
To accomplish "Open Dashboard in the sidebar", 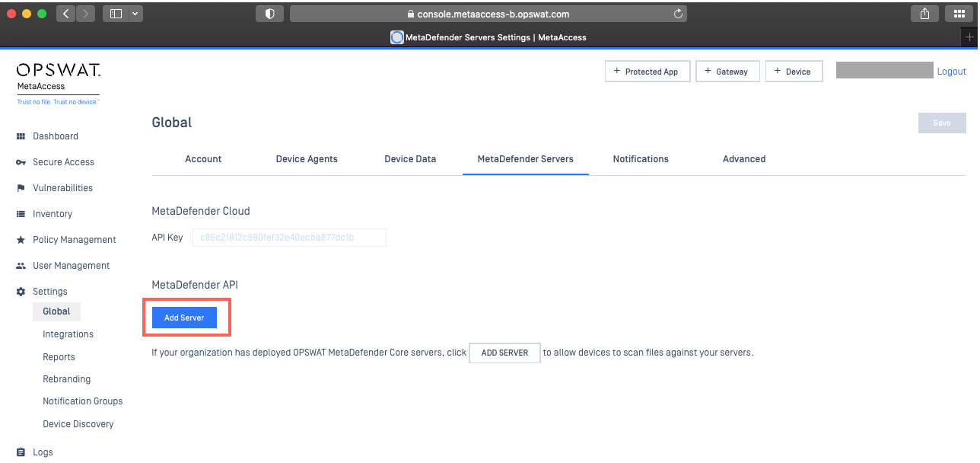I will [x=56, y=136].
